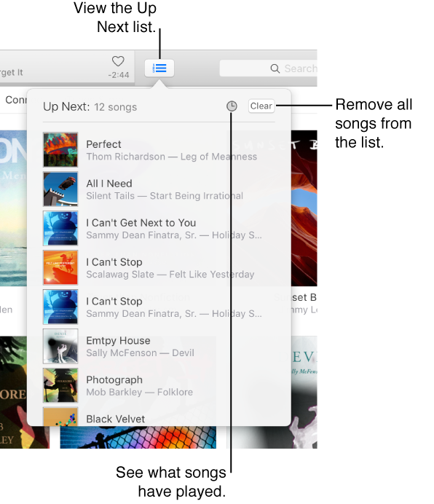Image resolution: width=434 pixels, height=504 pixels.
Task: Open the All I Need album artwork
Action: pos(60,189)
